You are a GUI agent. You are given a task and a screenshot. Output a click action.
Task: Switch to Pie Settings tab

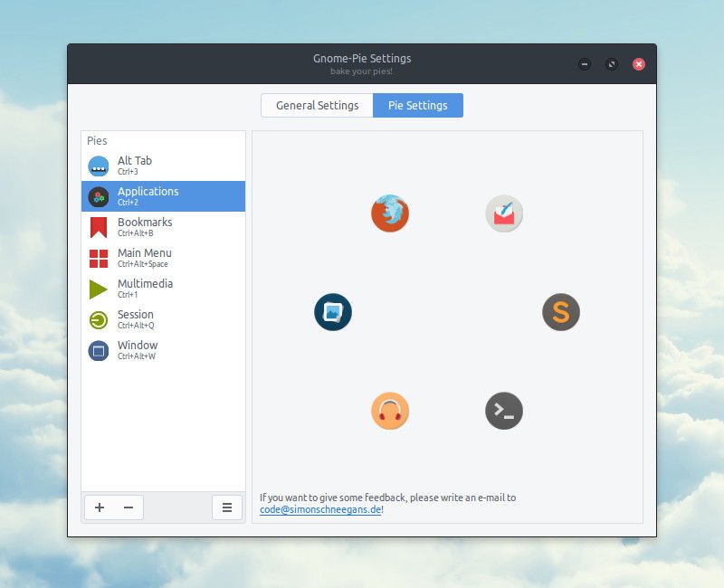[x=418, y=105]
